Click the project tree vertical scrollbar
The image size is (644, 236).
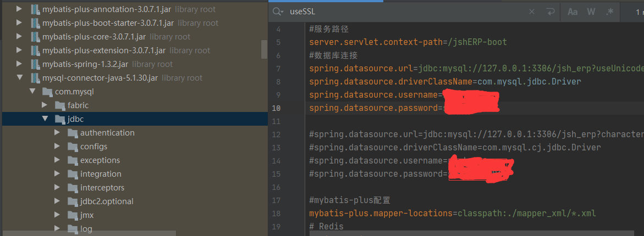tap(264, 49)
